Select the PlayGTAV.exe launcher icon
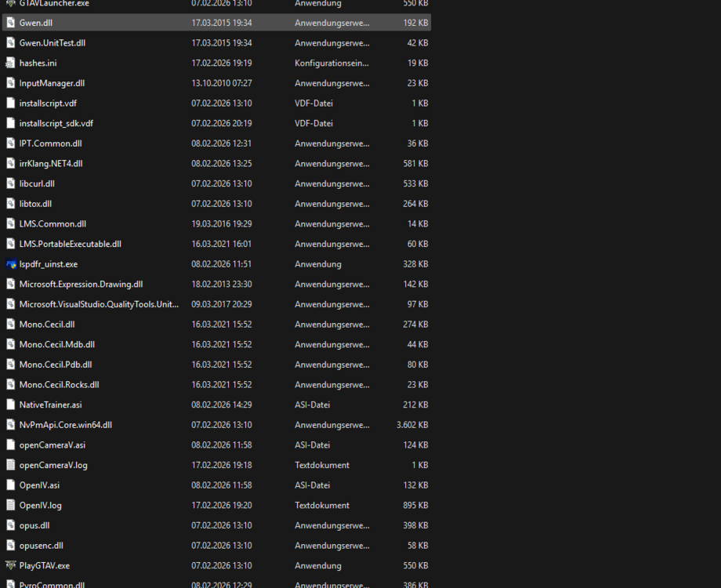 click(11, 565)
